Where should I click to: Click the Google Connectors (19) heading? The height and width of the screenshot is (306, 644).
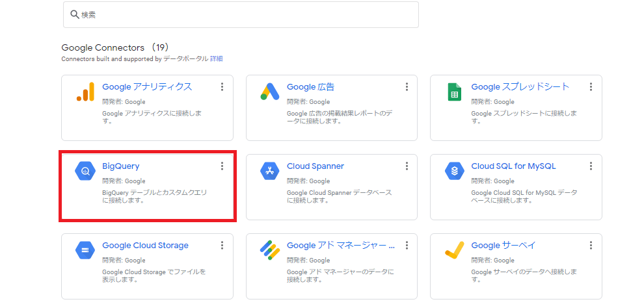(115, 47)
